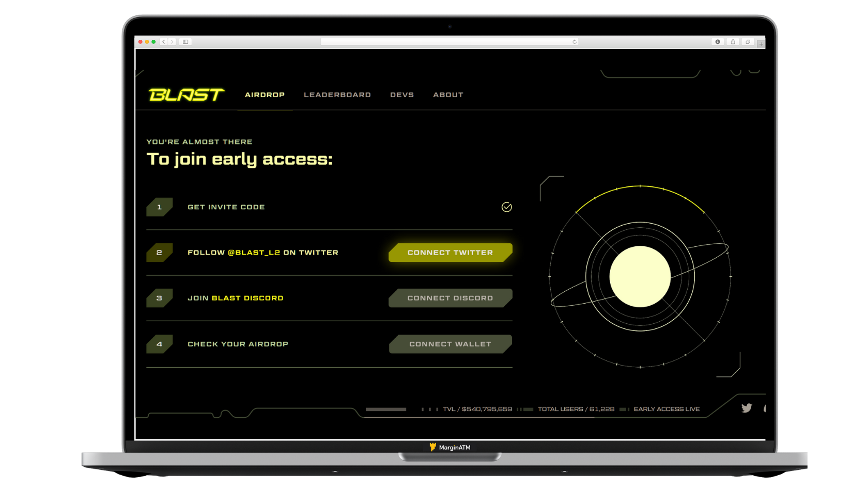The image size is (868, 488).
Task: Go to the Devs tab
Action: coord(402,95)
